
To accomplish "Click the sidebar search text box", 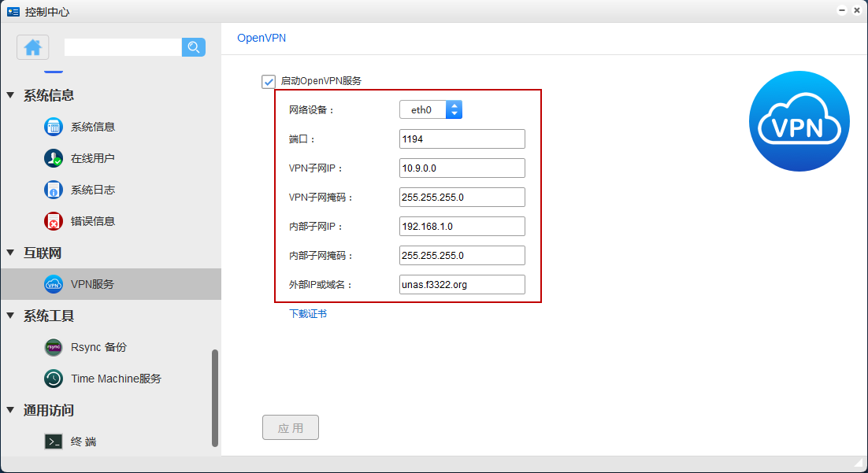I will (123, 47).
